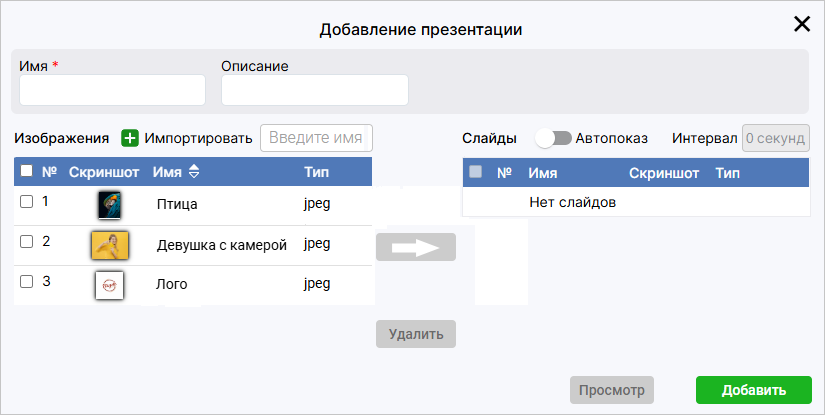Click the Скриншот column header in slides table
The height and width of the screenshot is (415, 825).
click(x=664, y=173)
